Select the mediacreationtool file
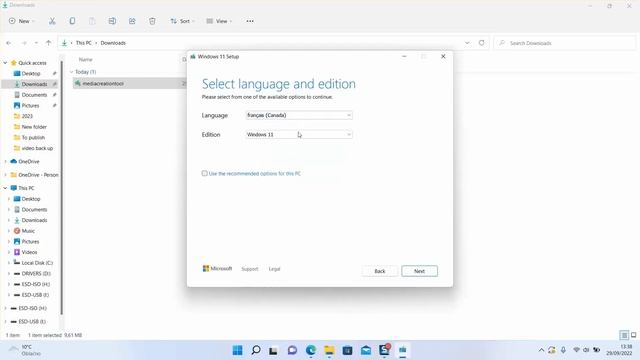 103,83
